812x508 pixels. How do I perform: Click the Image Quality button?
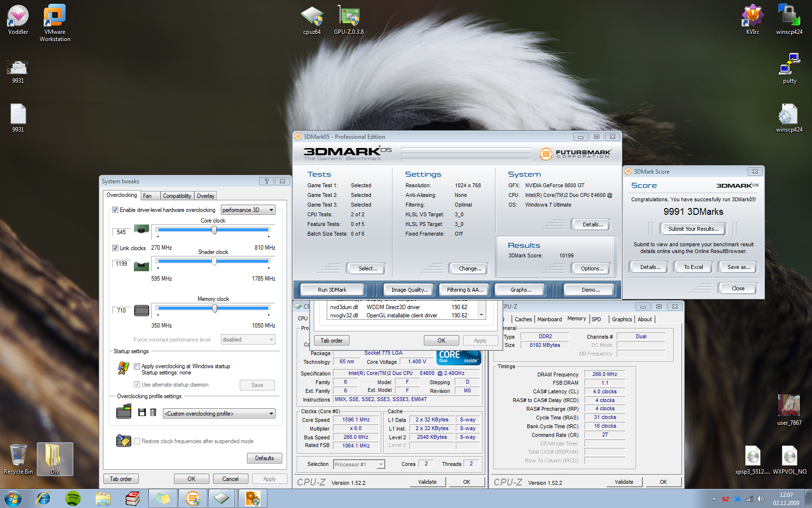point(409,290)
